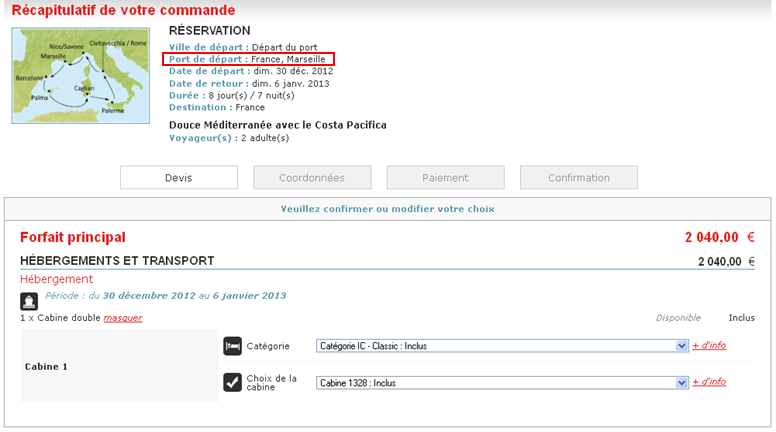
Task: Click the bed icon beside Catégorie
Action: (x=232, y=346)
